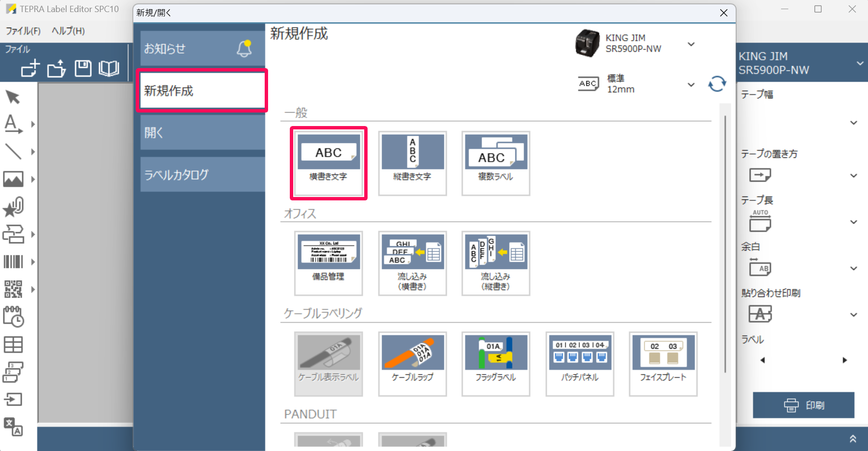This screenshot has height=451, width=868.
Task: Open the ファイル(F) menu
Action: tap(23, 31)
